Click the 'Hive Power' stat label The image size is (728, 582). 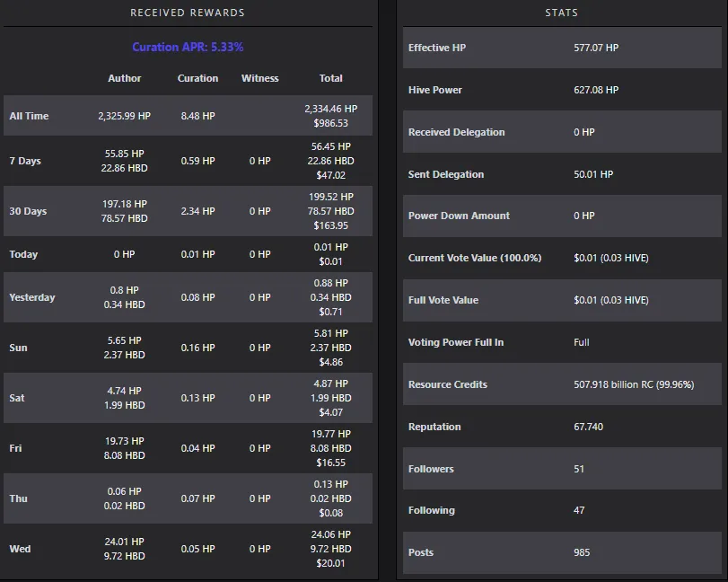(x=435, y=90)
